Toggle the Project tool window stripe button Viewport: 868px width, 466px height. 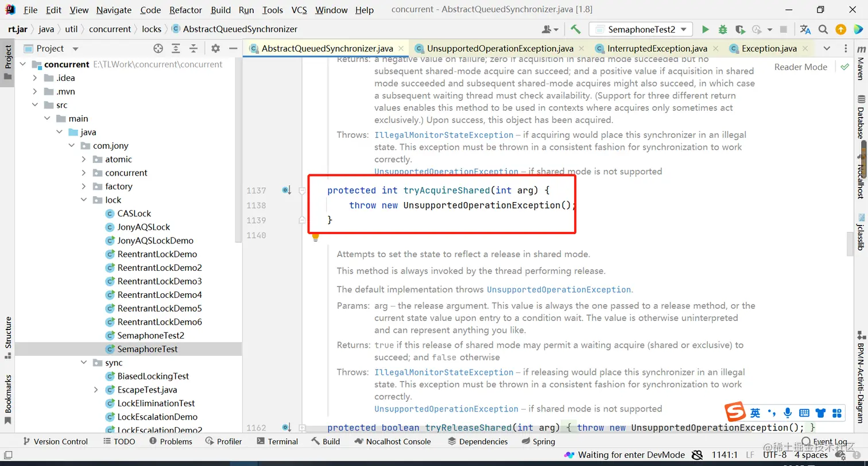[x=7, y=63]
